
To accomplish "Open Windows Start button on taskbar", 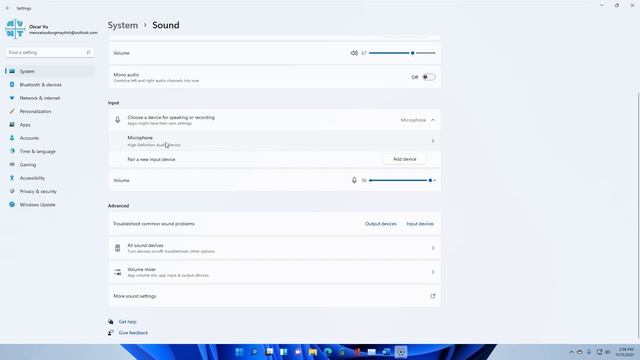I will tap(240, 352).
